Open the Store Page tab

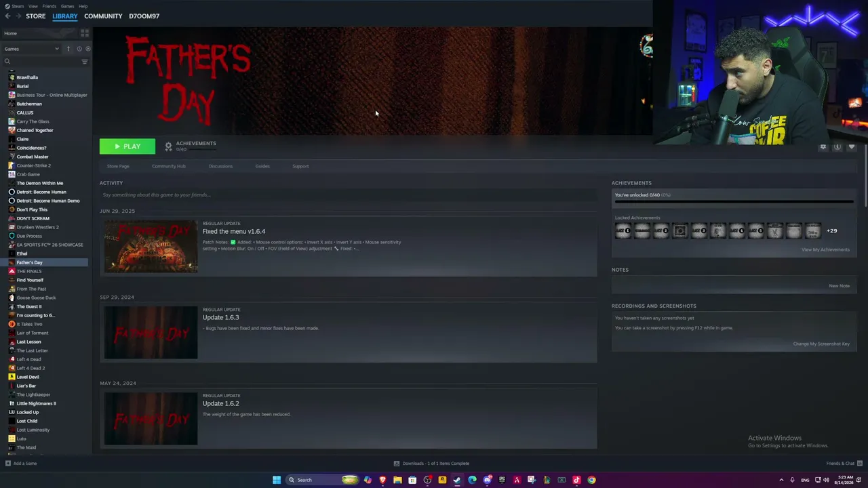(x=118, y=166)
